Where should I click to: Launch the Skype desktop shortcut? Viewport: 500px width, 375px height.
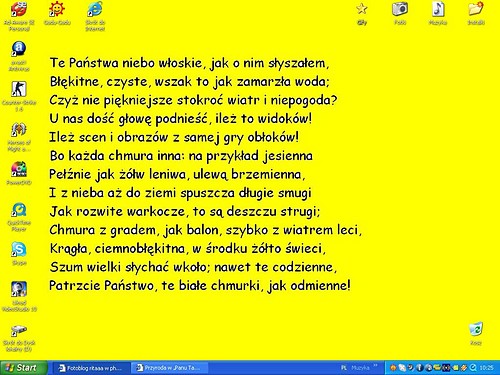(x=19, y=253)
